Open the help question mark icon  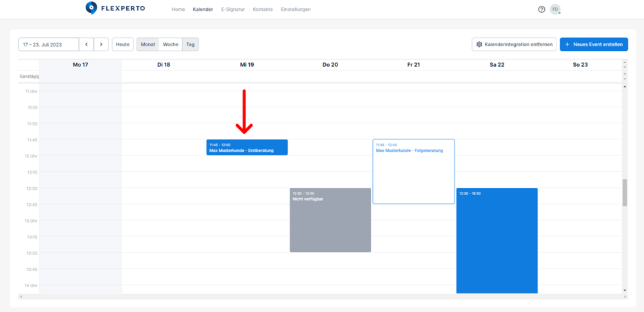click(542, 10)
